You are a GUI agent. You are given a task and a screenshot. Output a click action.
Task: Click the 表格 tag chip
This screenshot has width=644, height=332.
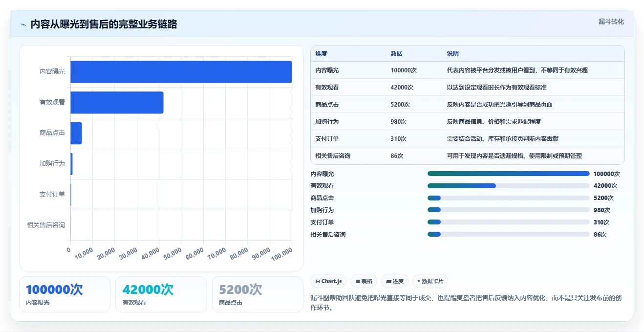pos(364,281)
